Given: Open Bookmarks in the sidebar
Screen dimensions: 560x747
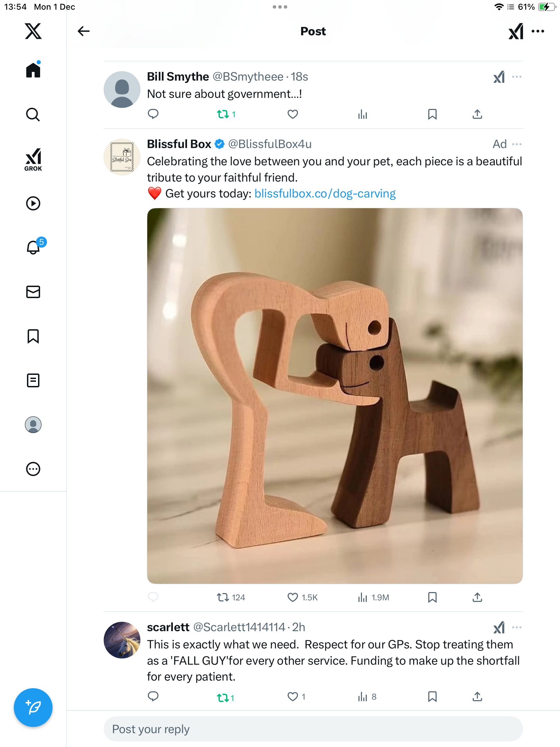Looking at the screenshot, I should pyautogui.click(x=33, y=336).
